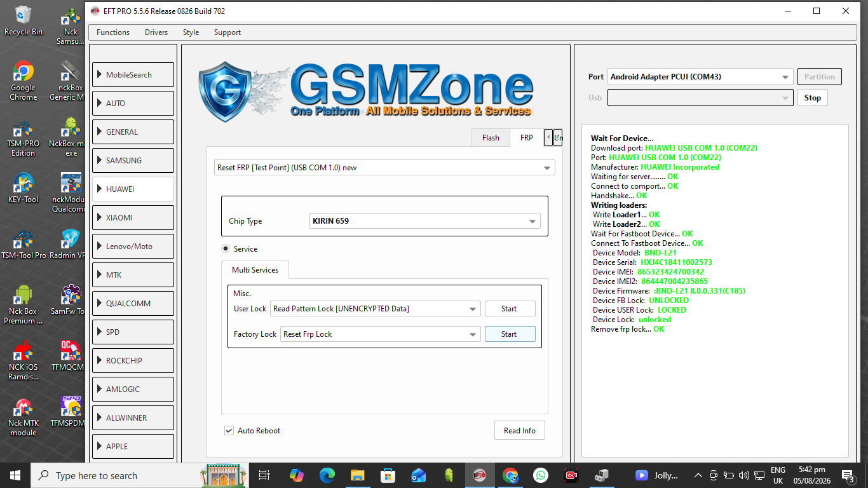Open the FRP method dropdown

[x=385, y=168]
